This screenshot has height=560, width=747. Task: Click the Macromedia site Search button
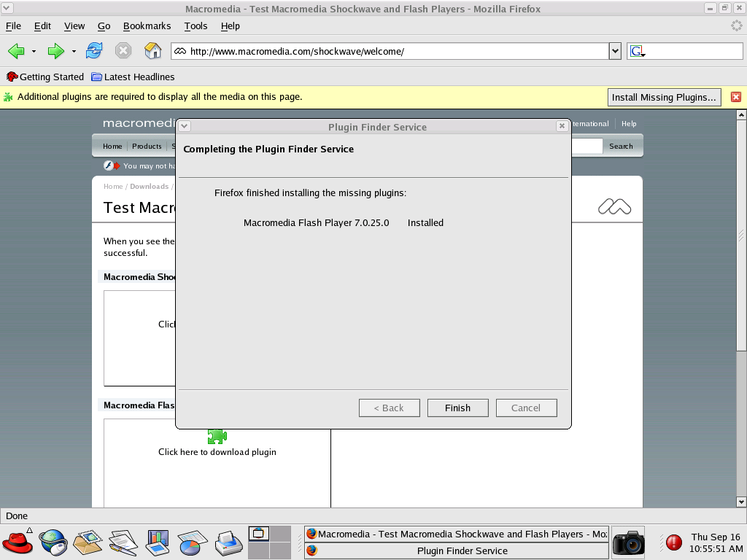pos(621,146)
